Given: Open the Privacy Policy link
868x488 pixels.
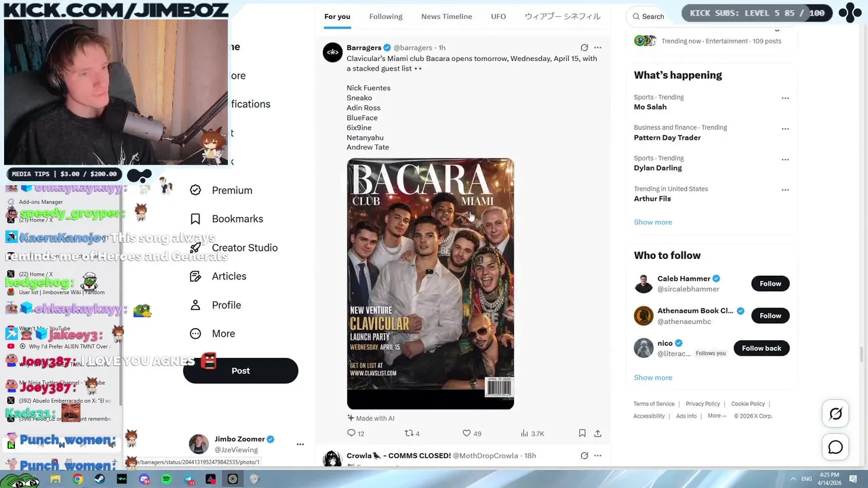Looking at the screenshot, I should [703, 404].
